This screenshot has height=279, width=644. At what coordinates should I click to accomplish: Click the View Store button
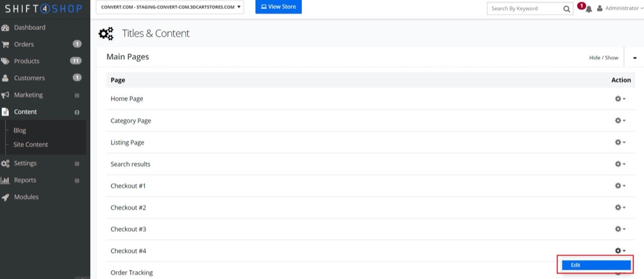point(278,7)
